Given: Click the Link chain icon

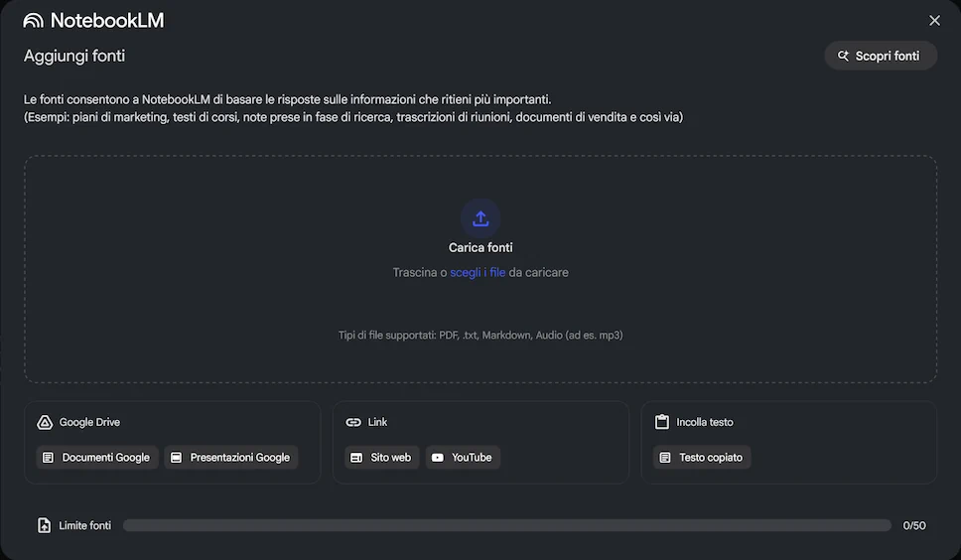Looking at the screenshot, I should point(353,422).
